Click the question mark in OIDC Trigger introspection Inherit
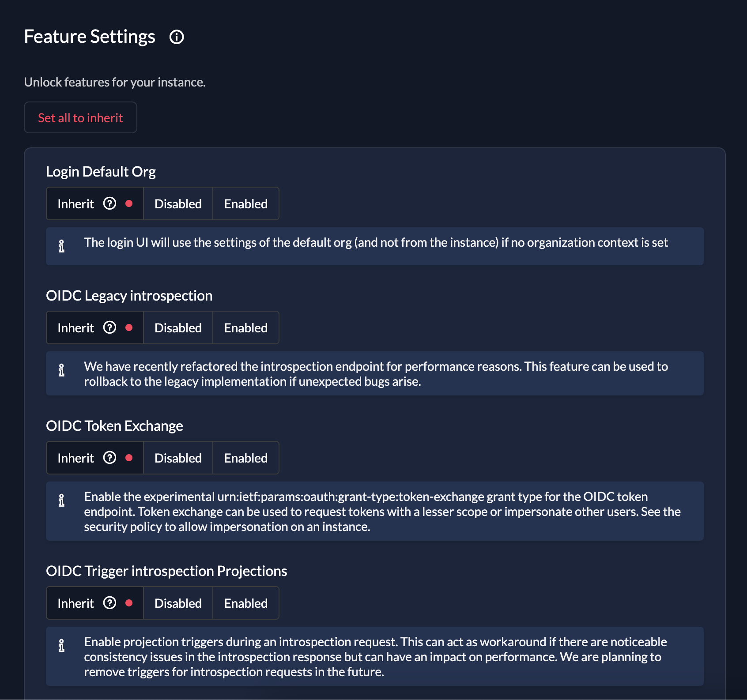The image size is (747, 700). [110, 603]
